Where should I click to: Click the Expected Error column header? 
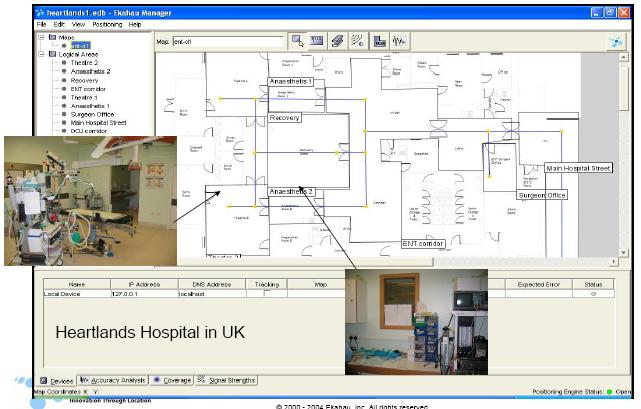(539, 284)
